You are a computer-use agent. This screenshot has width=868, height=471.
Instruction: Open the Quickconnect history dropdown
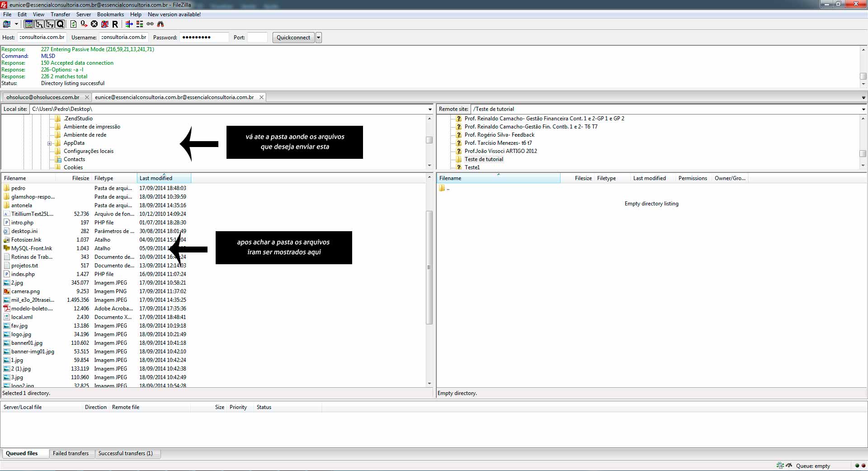(x=319, y=38)
